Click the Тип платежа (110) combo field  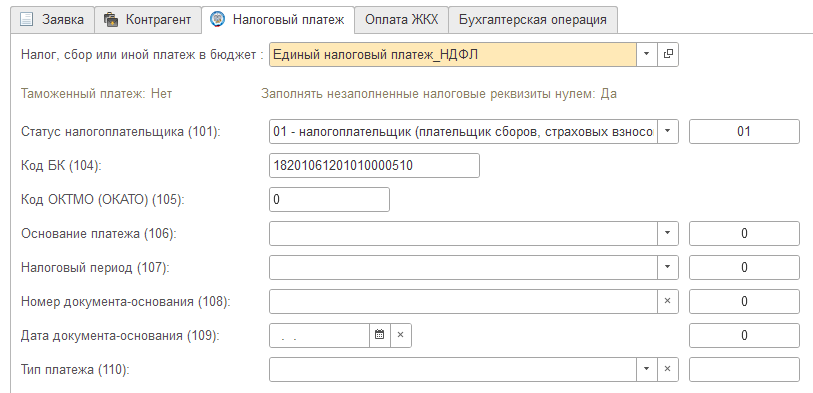(453, 369)
